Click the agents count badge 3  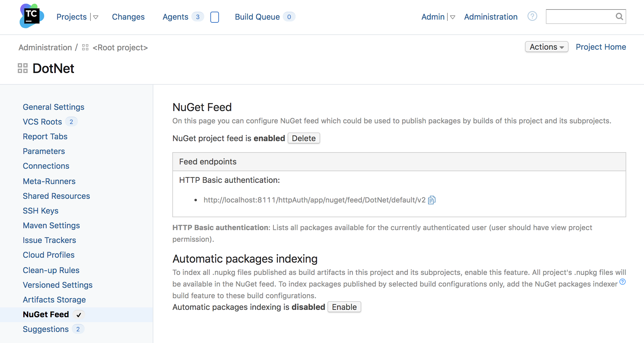[198, 17]
